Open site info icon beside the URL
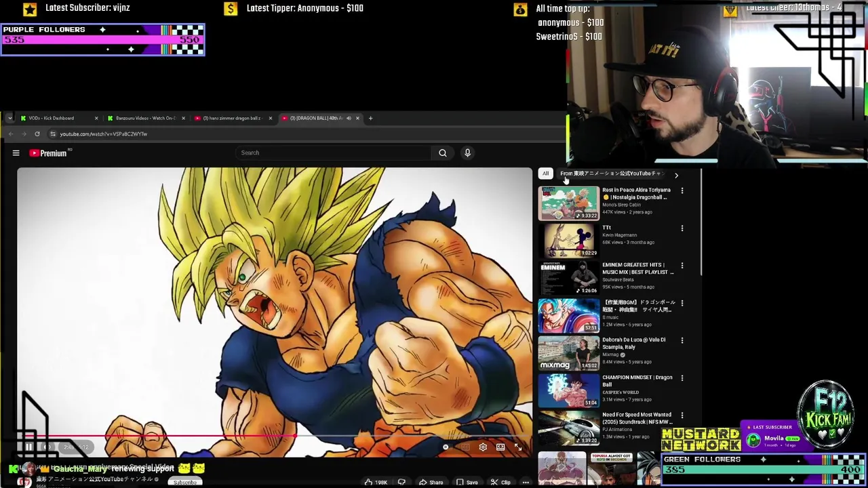This screenshot has height=488, width=868. pos(53,134)
